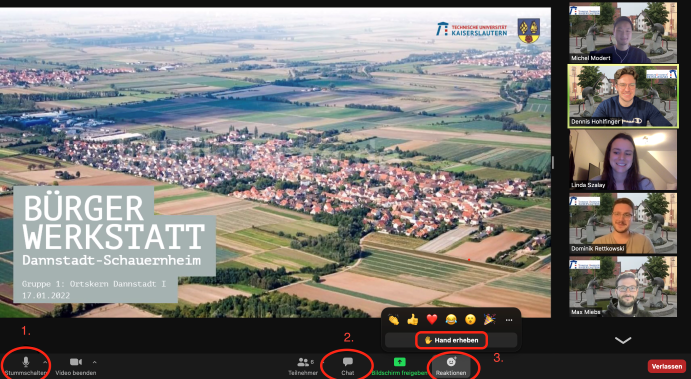The width and height of the screenshot is (691, 379).
Task: Select Dennis Hohtinger's video tile
Action: point(623,97)
